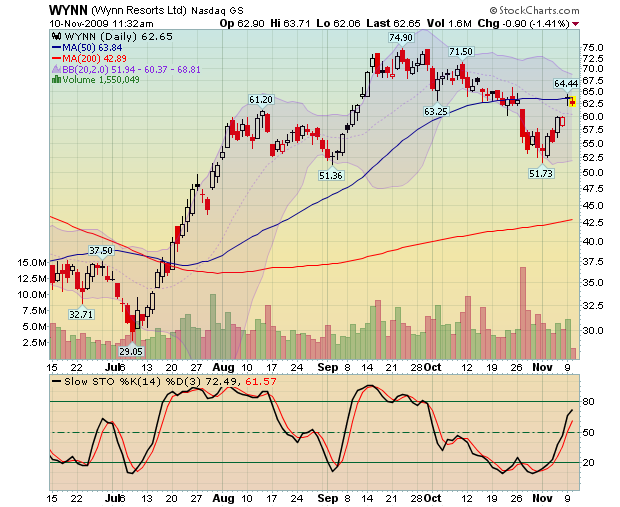Click the black line swatch before Slow STO

tap(57, 382)
